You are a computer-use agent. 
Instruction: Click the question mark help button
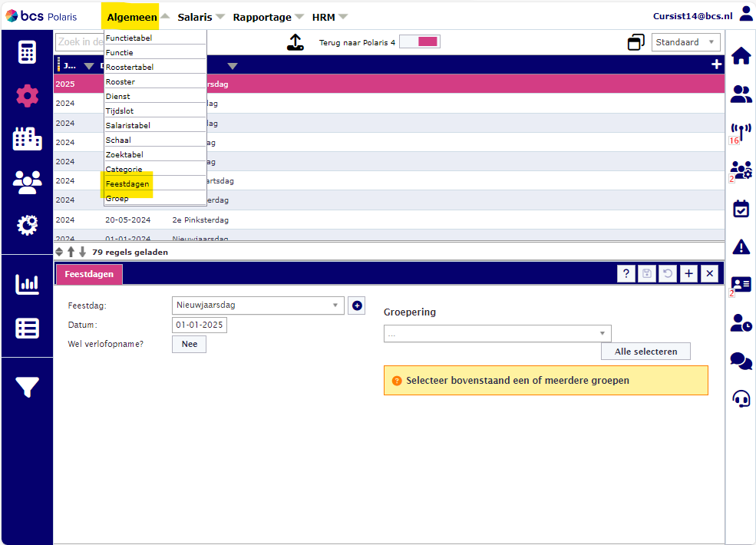pyautogui.click(x=626, y=273)
